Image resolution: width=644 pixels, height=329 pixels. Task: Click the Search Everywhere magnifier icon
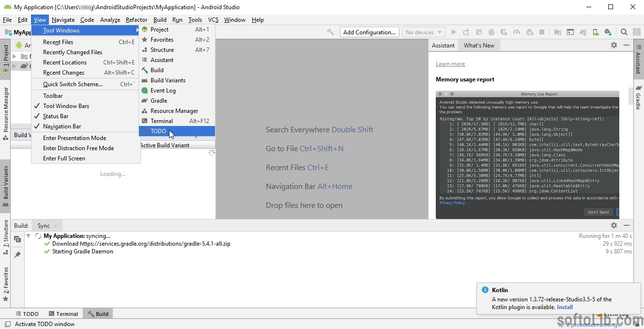point(624,32)
